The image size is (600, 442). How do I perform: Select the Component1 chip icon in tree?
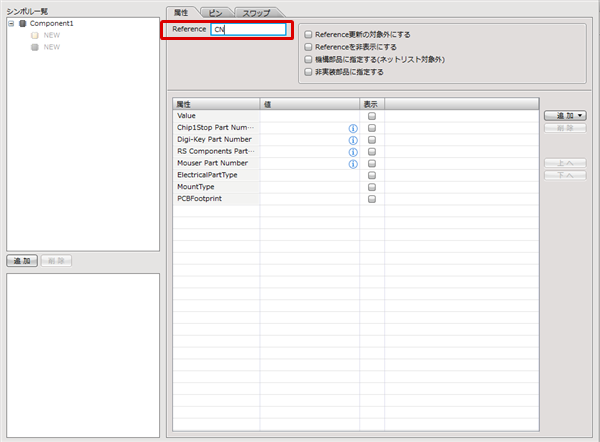pos(22,23)
